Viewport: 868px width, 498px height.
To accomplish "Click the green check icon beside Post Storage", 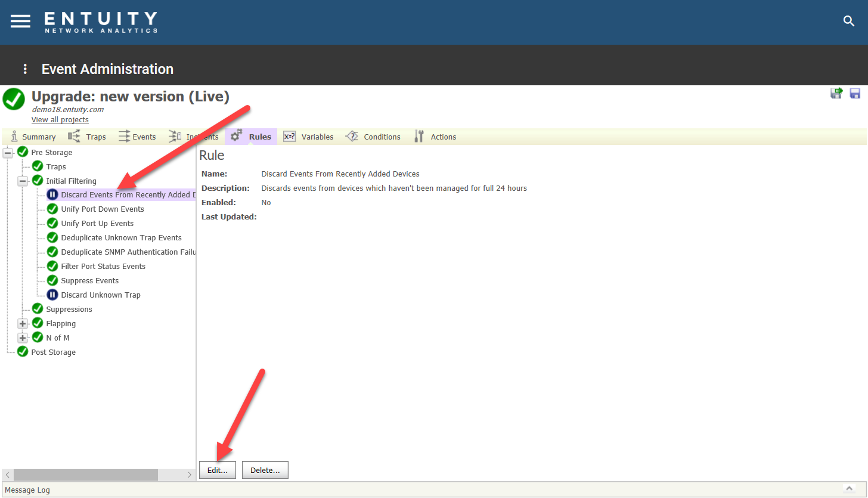I will [x=23, y=352].
